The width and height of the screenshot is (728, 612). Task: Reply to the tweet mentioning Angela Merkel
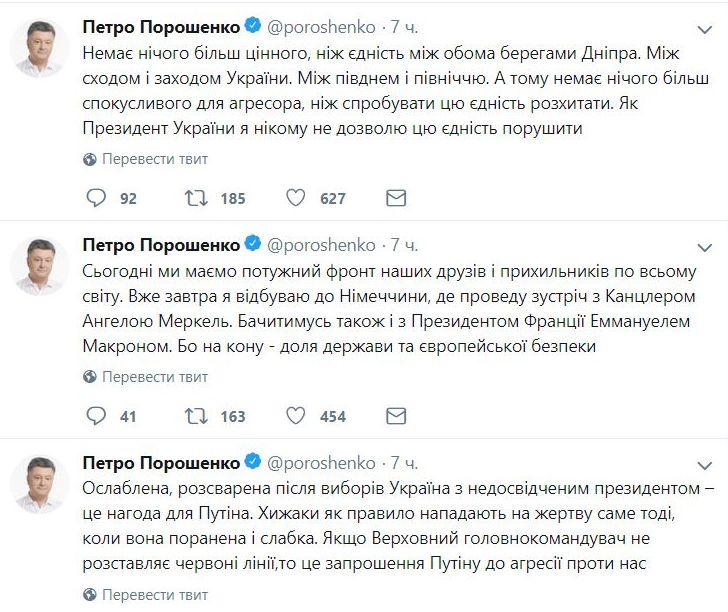pyautogui.click(x=97, y=416)
